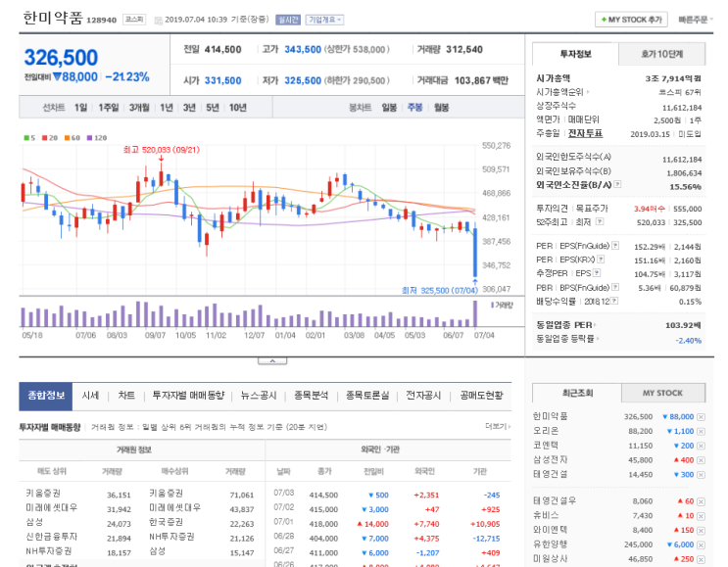Remove 코엔텍 from recent list
Image resolution: width=728 pixels, height=567 pixels.
(702, 446)
